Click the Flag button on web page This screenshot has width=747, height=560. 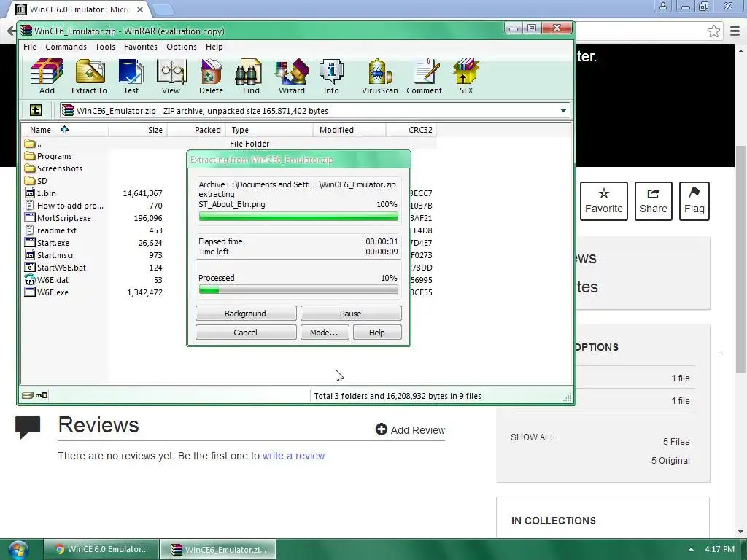pyautogui.click(x=694, y=201)
